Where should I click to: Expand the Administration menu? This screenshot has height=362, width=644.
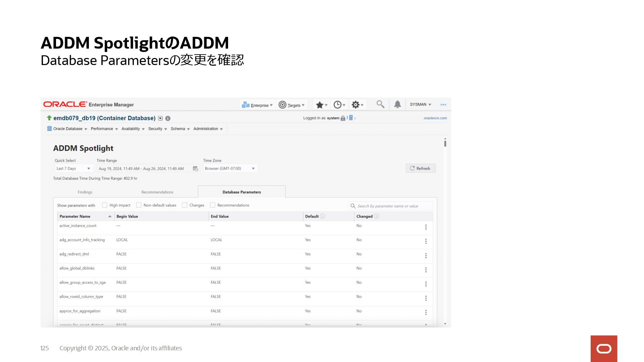click(x=208, y=129)
